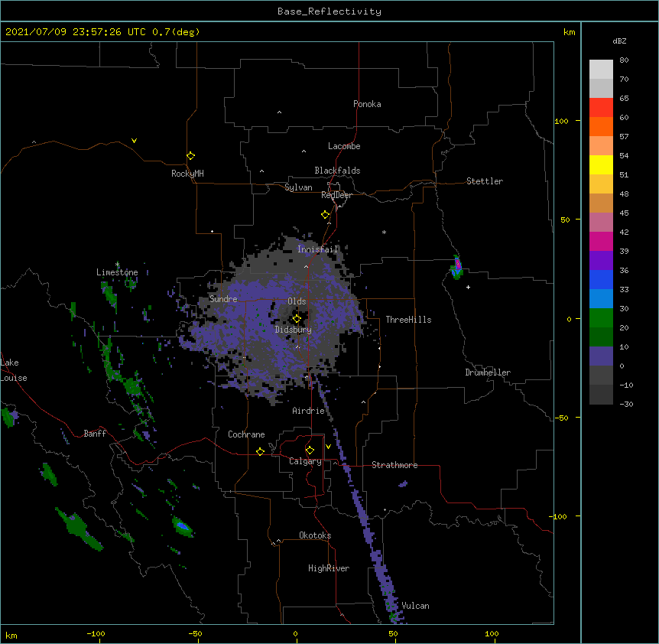659x644 pixels.
Task: Click the Calgary city label
Action: 306,461
